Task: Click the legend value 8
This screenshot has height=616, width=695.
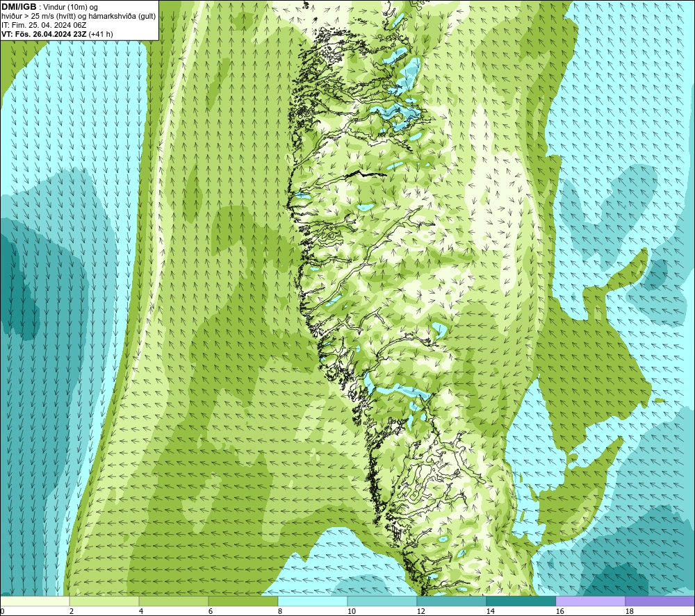Action: pyautogui.click(x=279, y=612)
